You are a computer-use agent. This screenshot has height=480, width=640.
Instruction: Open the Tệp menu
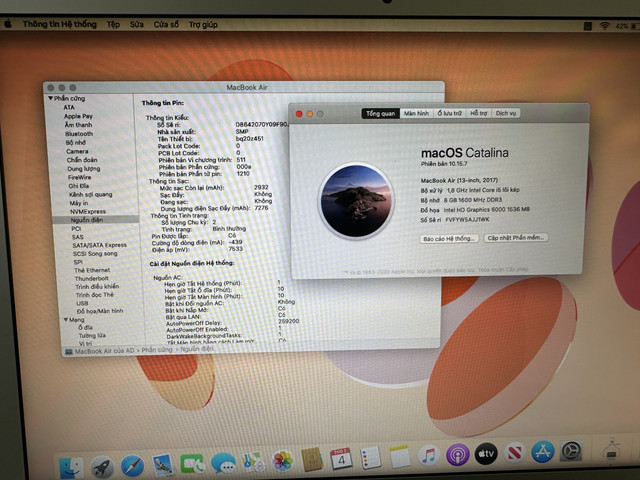[113, 24]
